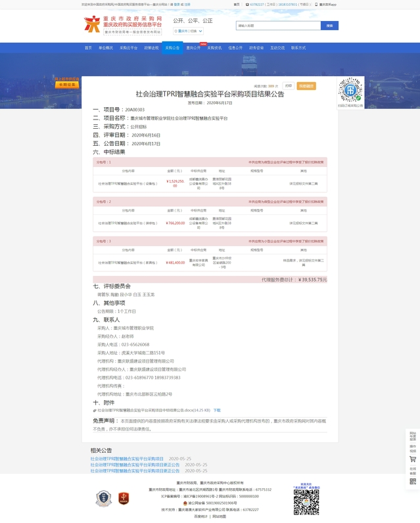The height and width of the screenshot is (523, 420).
Task: Click the 首页 link in top bar
Action: (x=237, y=5)
